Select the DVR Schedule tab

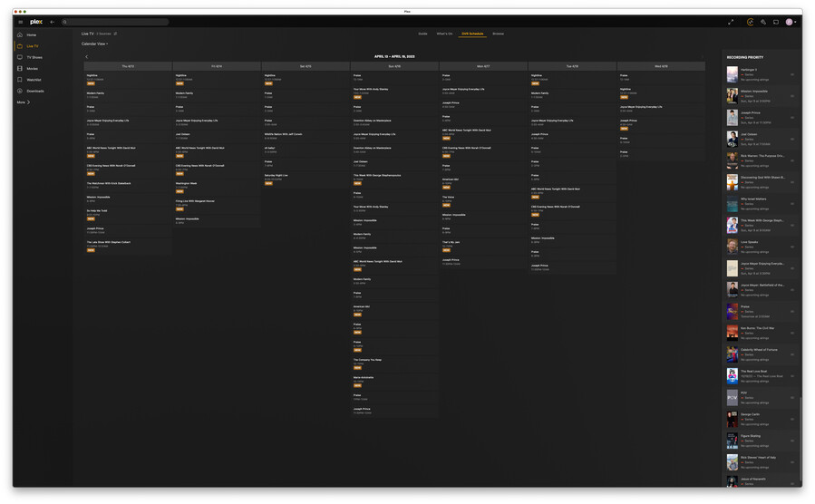[472, 34]
